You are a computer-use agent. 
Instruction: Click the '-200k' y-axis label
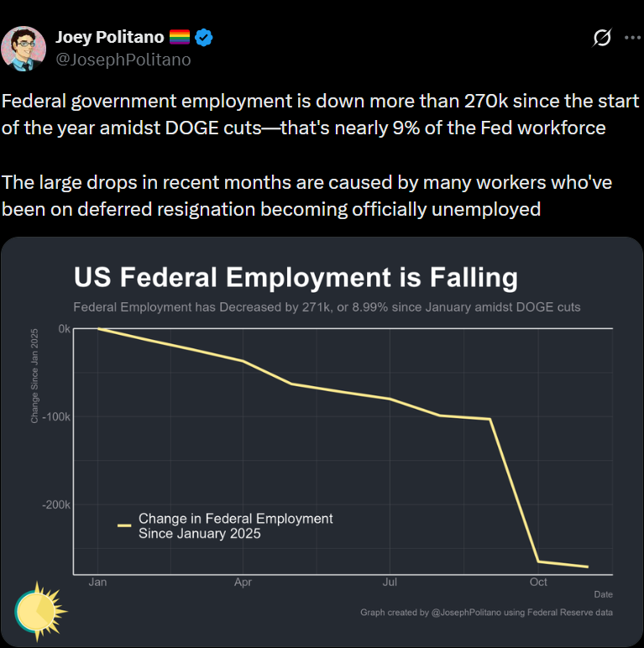[x=55, y=505]
